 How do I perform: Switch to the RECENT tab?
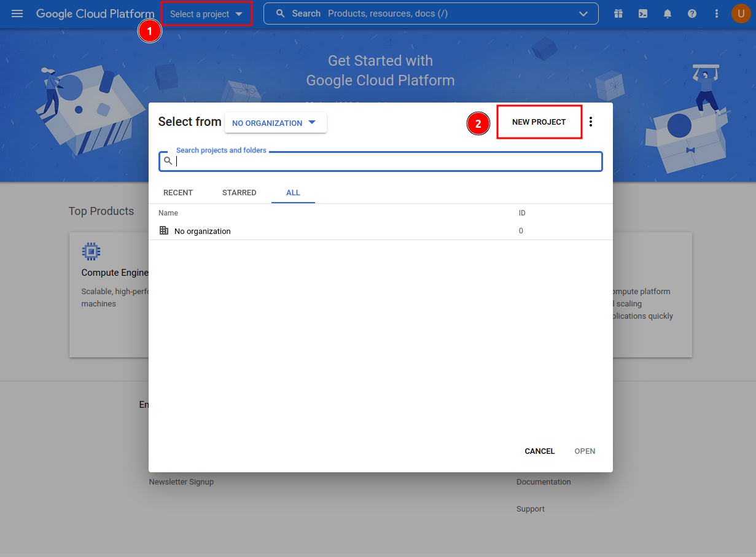tap(178, 193)
